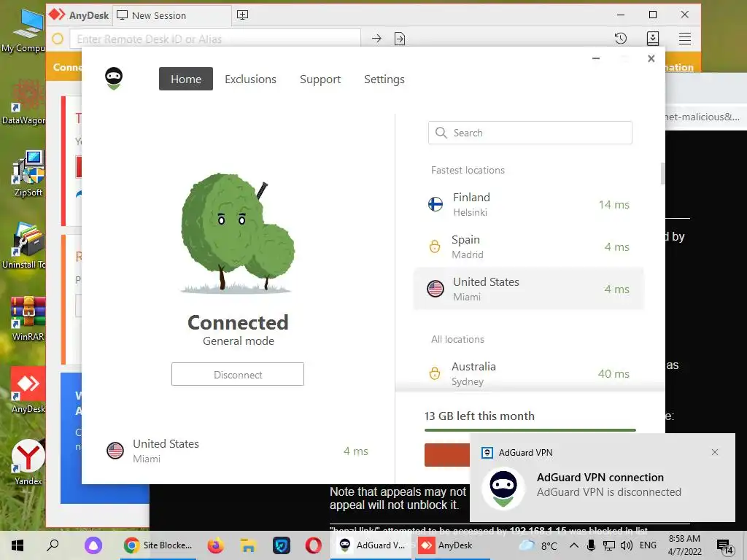
Task: Click the lock icon beside Australia
Action: tap(435, 373)
